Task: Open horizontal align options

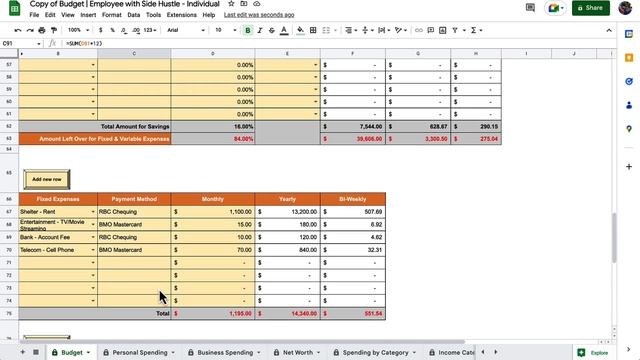Action: 351,30
